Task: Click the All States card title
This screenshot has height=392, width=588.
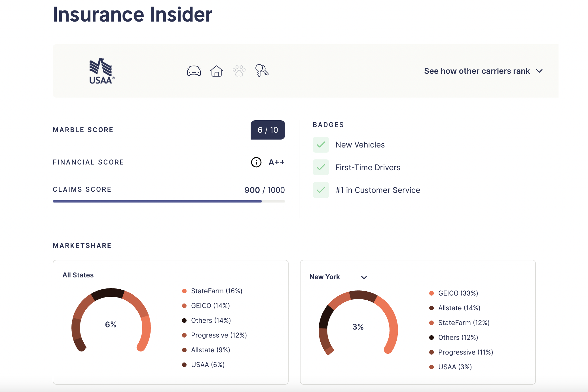Action: (78, 275)
